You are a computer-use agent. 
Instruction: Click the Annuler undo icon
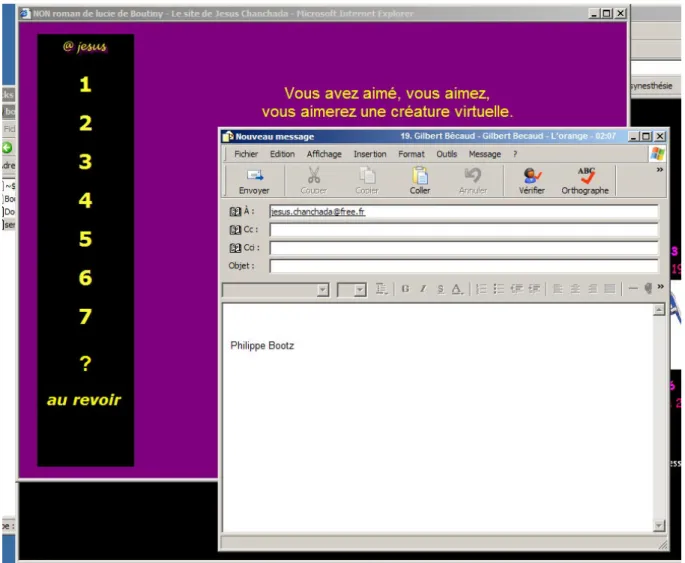click(473, 175)
